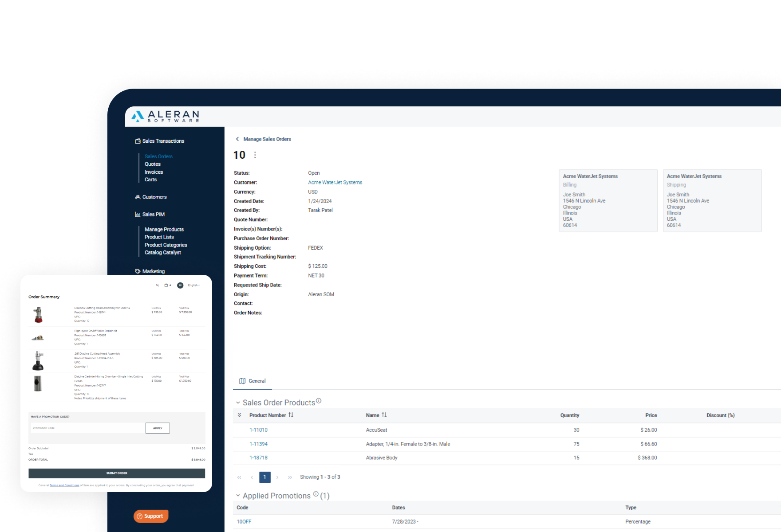Click the Acme WaterJet Systems Shipping address card
The height and width of the screenshot is (532, 781).
tap(712, 200)
